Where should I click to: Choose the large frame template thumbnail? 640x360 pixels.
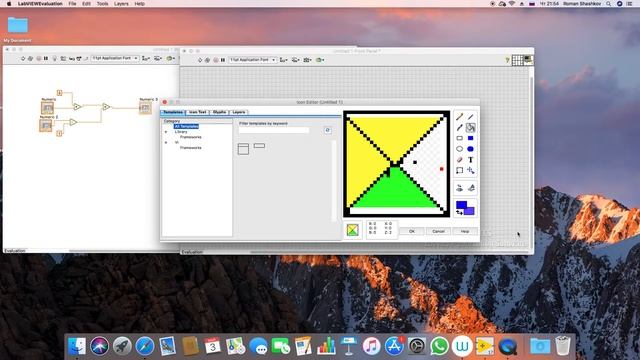(243, 149)
